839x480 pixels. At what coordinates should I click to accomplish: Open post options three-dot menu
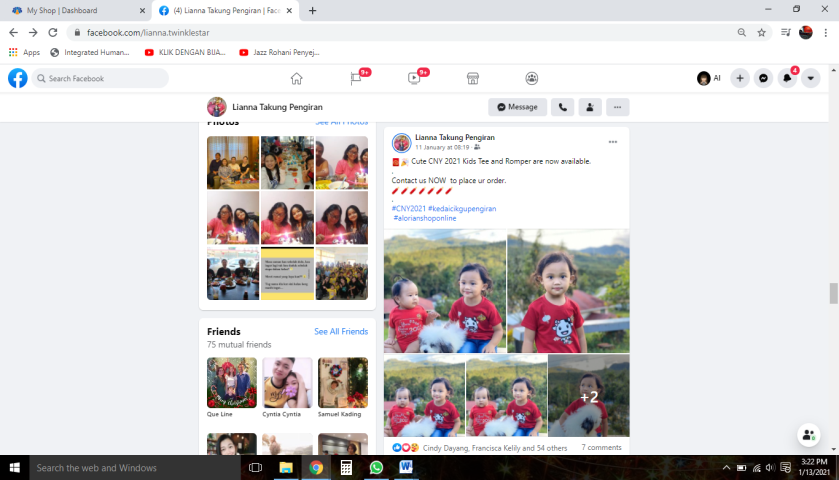(613, 142)
